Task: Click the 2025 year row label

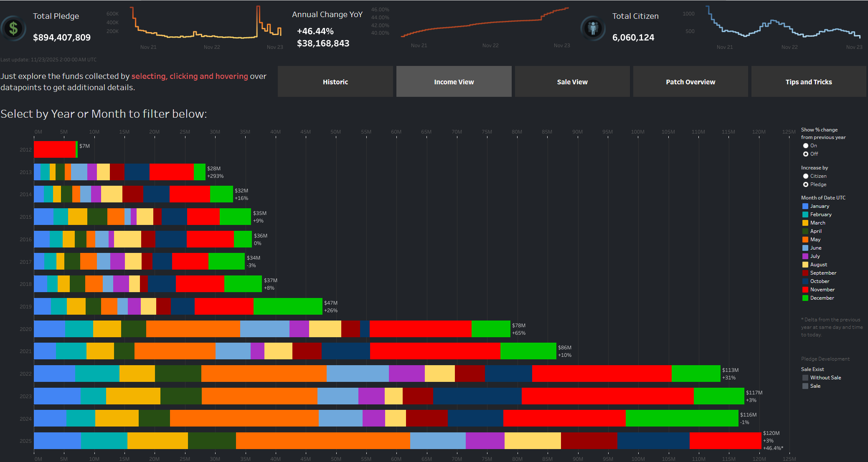Action: tap(25, 441)
